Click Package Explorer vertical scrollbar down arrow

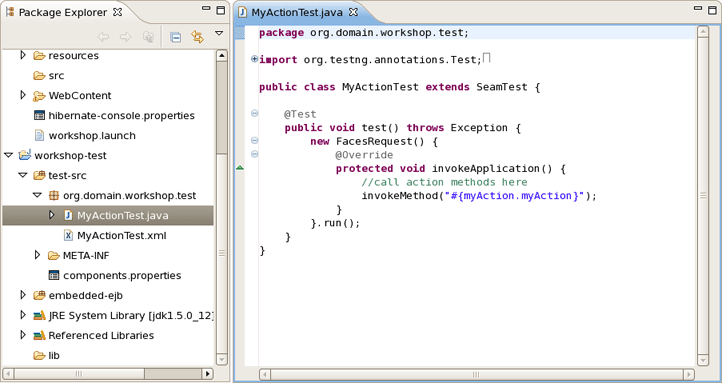[x=221, y=359]
